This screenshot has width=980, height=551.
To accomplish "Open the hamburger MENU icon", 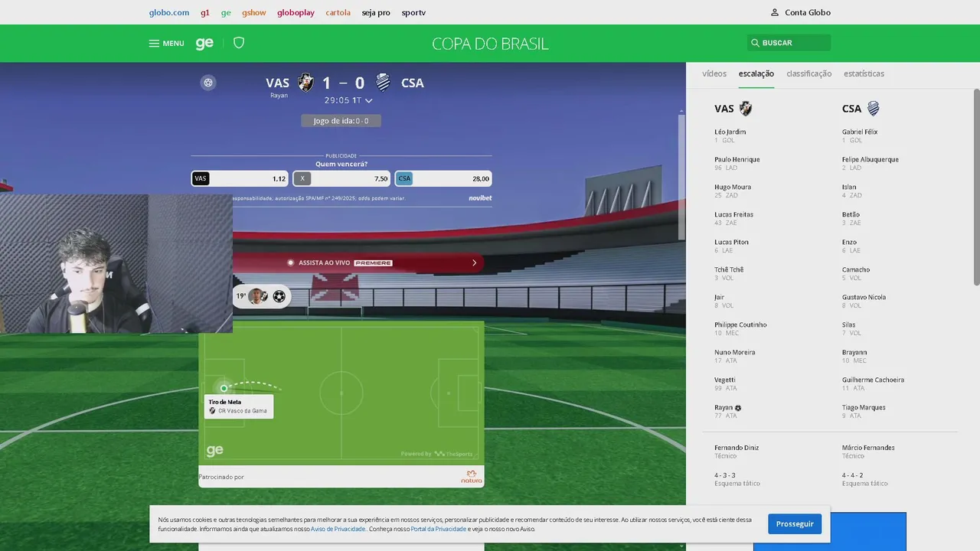I will (154, 44).
